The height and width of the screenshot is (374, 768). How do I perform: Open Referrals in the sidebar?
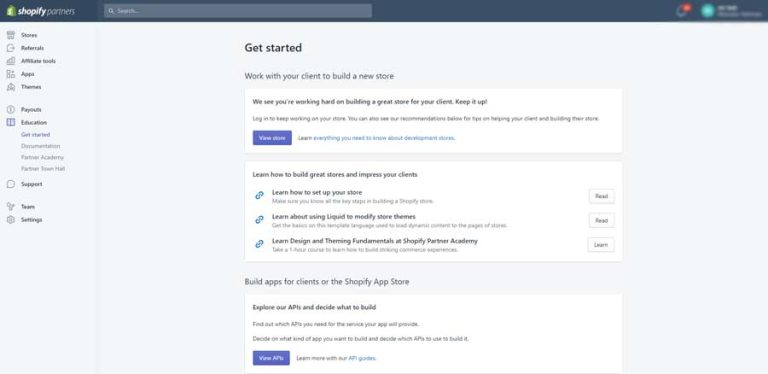(32, 48)
